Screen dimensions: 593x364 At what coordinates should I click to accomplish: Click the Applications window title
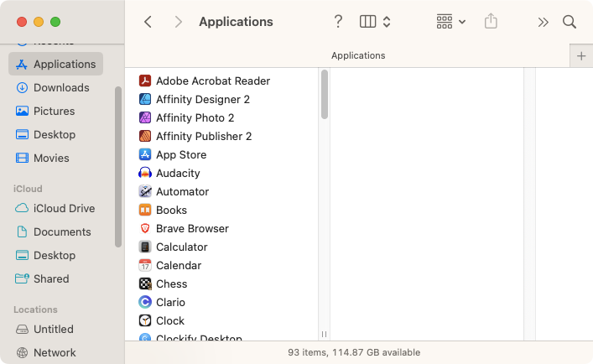[236, 22]
